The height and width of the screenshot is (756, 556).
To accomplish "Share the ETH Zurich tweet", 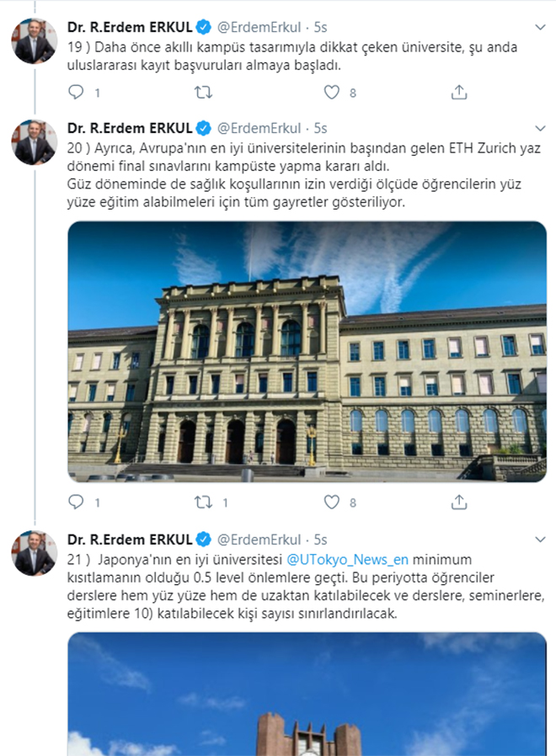I will pos(459,502).
